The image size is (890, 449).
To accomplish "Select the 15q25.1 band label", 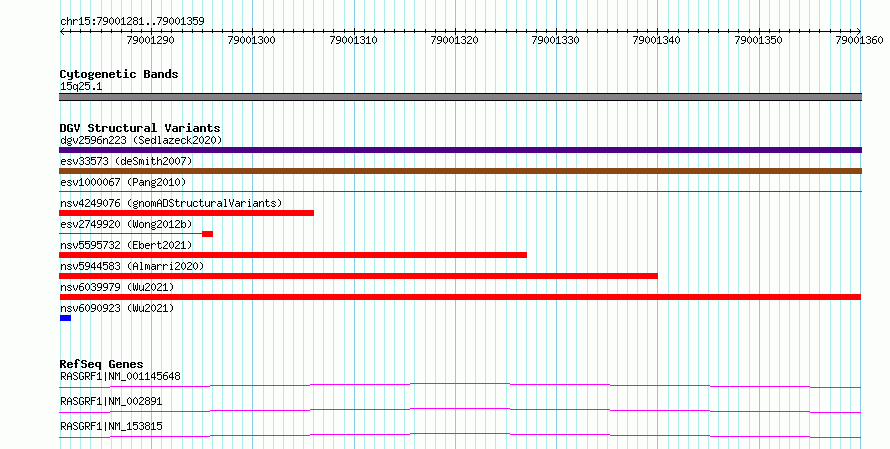I will click(81, 87).
